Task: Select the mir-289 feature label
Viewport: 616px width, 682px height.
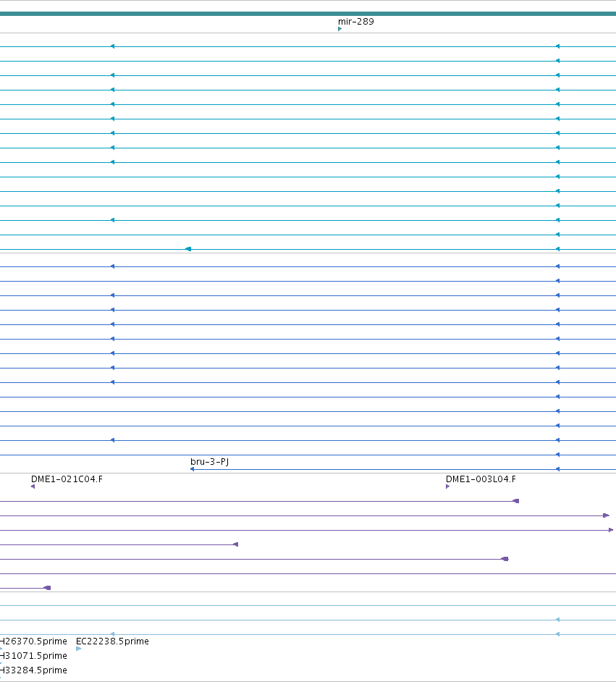Action: [355, 21]
